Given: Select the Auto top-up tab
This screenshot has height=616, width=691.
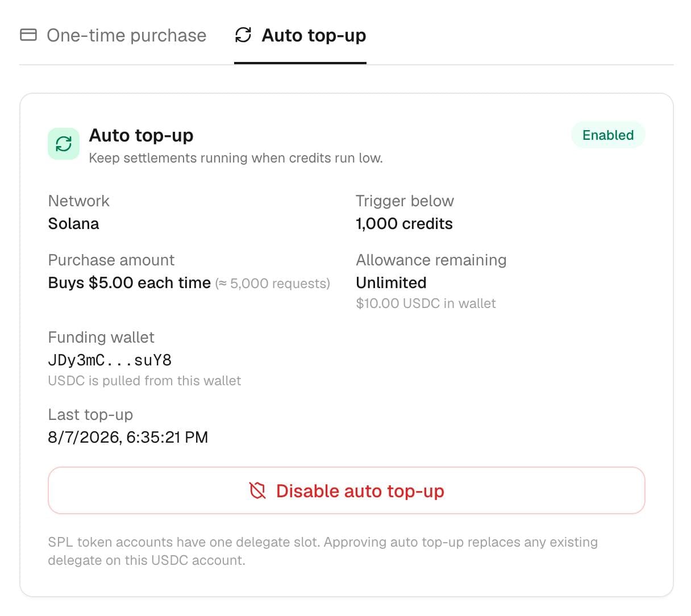Looking at the screenshot, I should pyautogui.click(x=300, y=35).
